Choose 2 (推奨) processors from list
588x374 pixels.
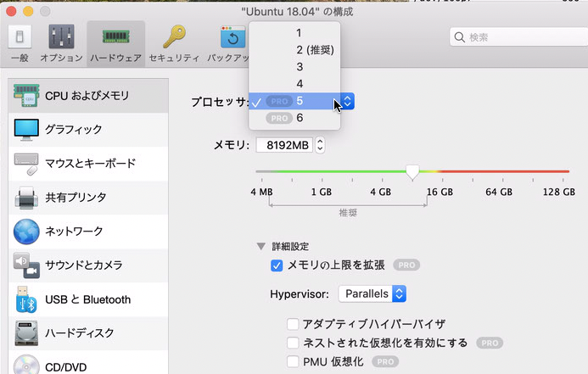pyautogui.click(x=315, y=50)
